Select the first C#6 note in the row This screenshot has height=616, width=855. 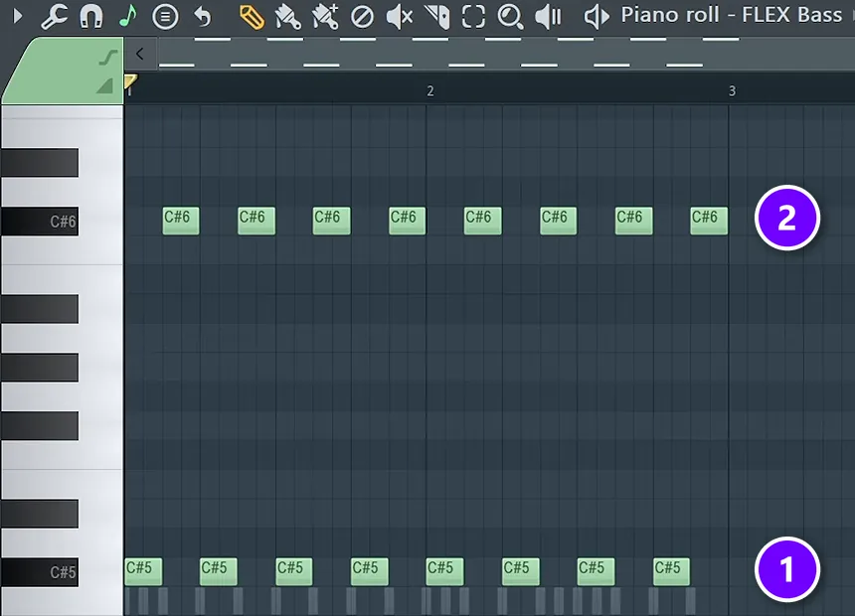(181, 221)
